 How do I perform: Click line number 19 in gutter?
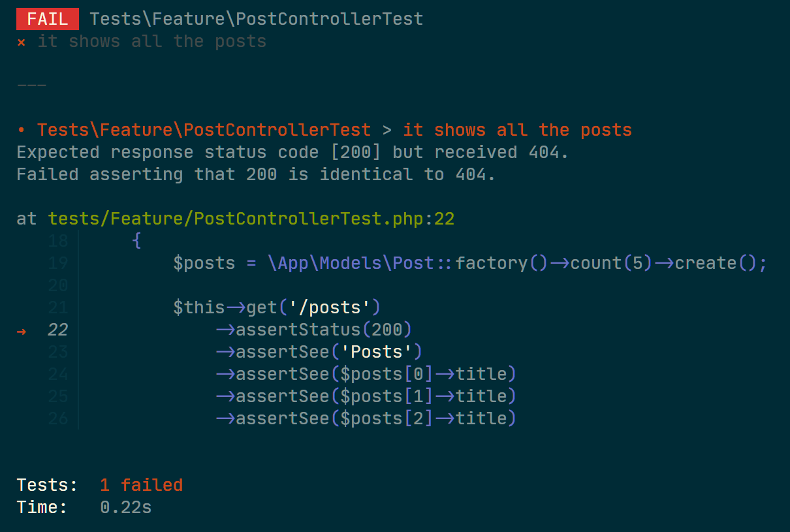[58, 263]
